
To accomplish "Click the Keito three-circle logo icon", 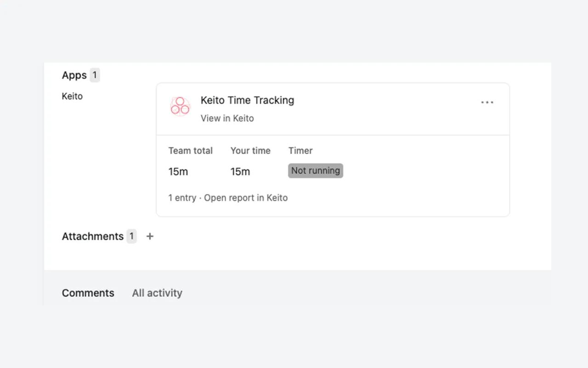I will (180, 106).
